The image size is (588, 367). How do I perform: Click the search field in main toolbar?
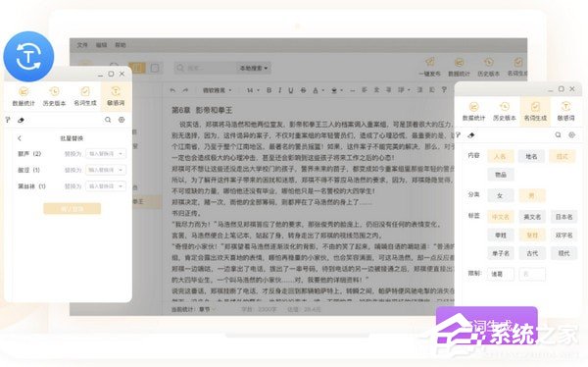(206, 68)
